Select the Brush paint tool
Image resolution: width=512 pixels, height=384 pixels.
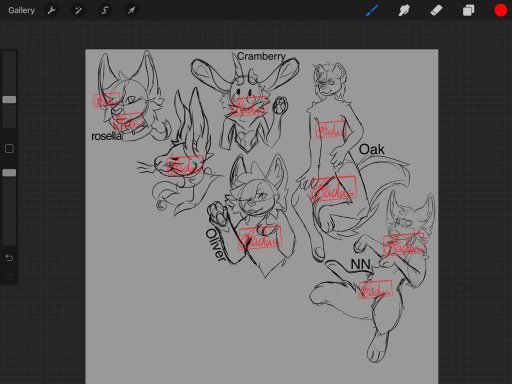pos(372,10)
